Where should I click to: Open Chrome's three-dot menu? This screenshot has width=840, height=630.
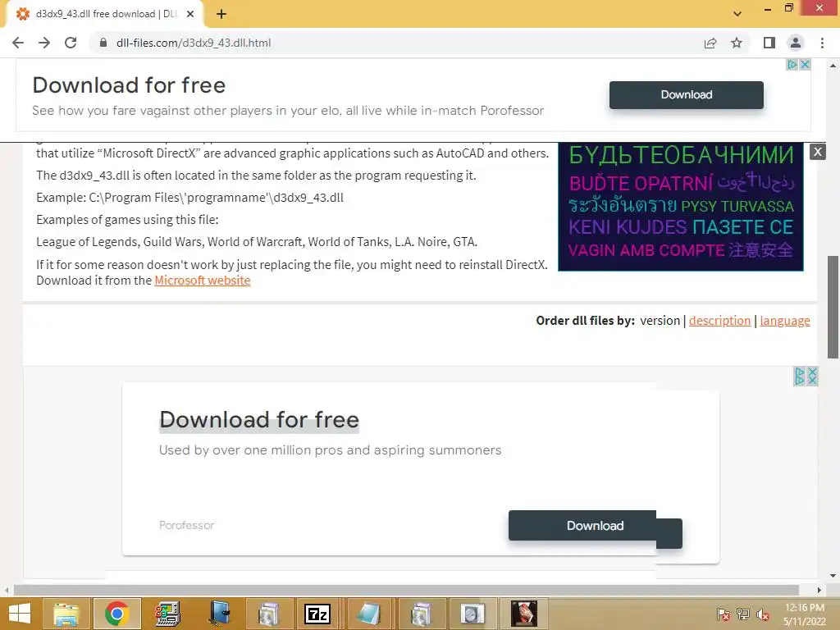click(822, 43)
